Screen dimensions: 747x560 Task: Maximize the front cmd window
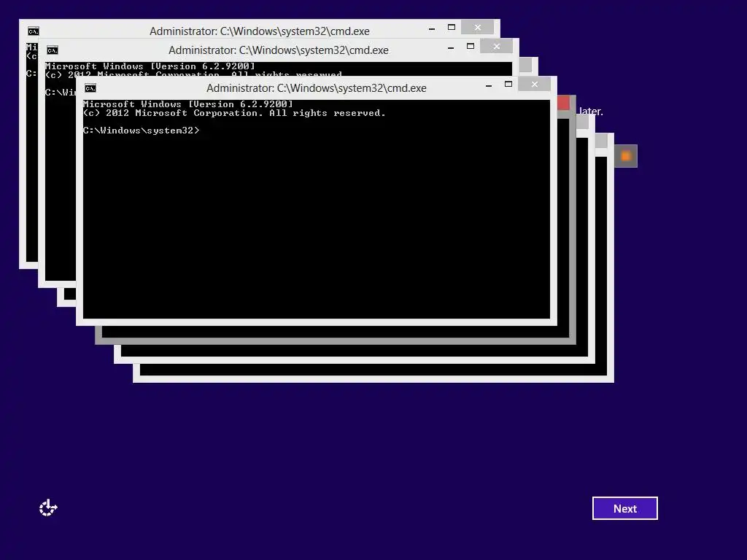508,85
